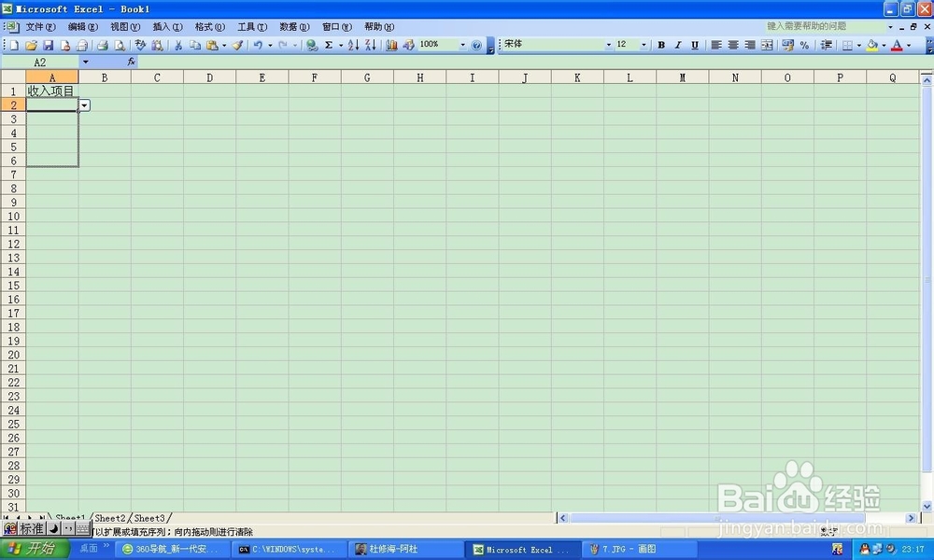The image size is (934, 560).
Task: Align text right
Action: (x=750, y=45)
